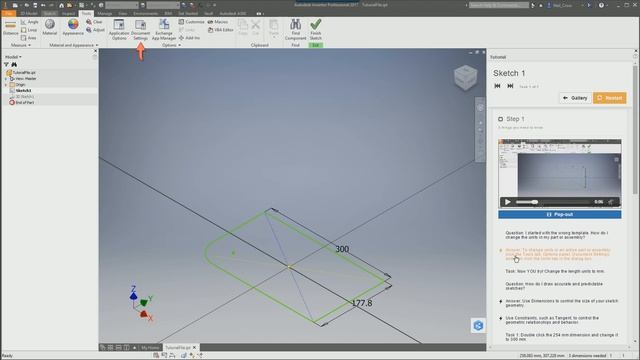The width and height of the screenshot is (640, 360).
Task: Expand the View: Master node
Action: [6, 78]
